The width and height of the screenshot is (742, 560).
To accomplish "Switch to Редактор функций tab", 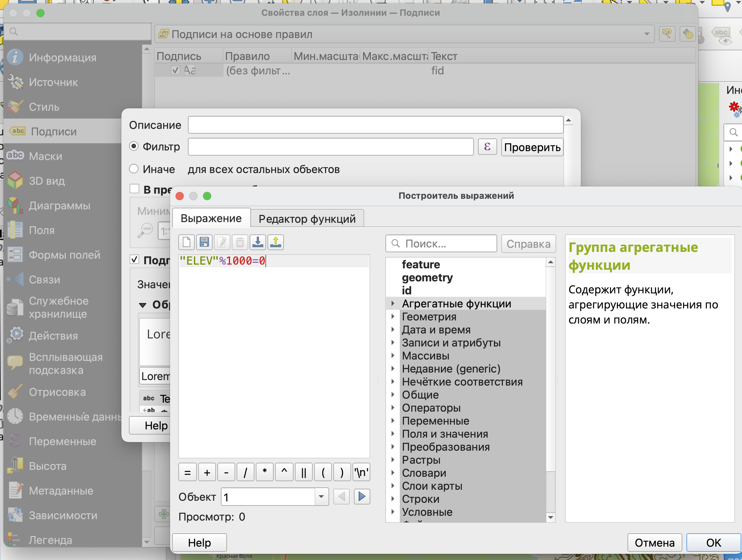I will click(307, 219).
